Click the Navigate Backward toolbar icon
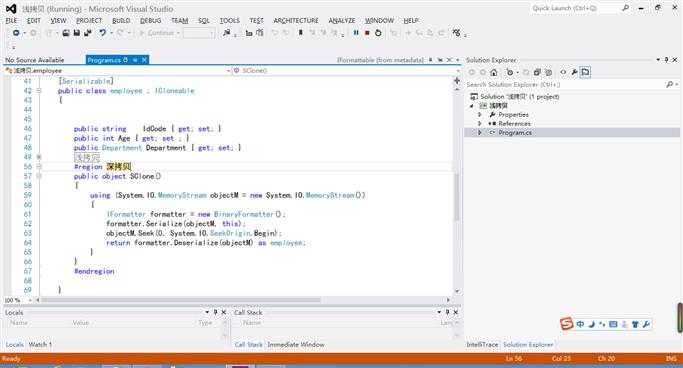Viewport: 683px width, 368px height. click(x=16, y=33)
